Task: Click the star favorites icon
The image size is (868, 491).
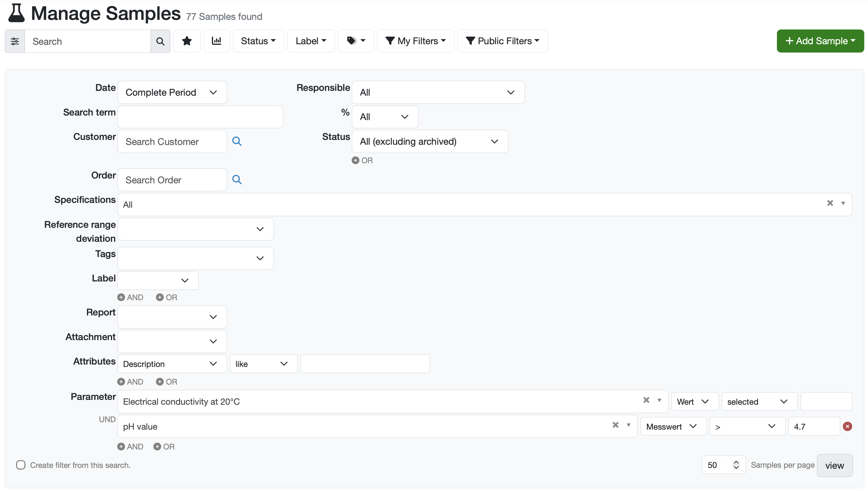Action: tap(187, 41)
